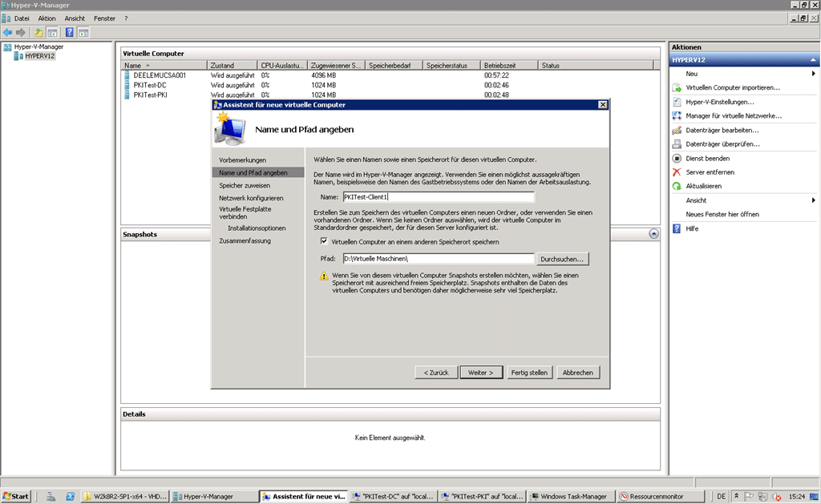Click the Action Center flag tray icon
The height and width of the screenshot is (504, 821).
(x=750, y=497)
